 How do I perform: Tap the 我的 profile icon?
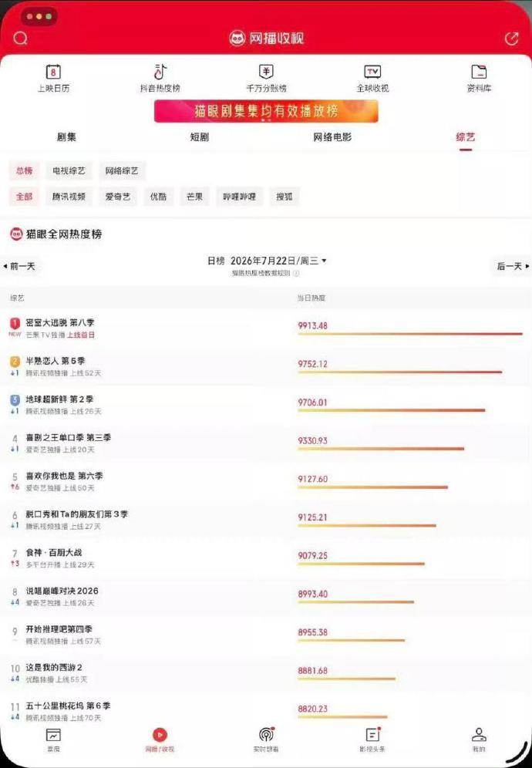(479, 735)
